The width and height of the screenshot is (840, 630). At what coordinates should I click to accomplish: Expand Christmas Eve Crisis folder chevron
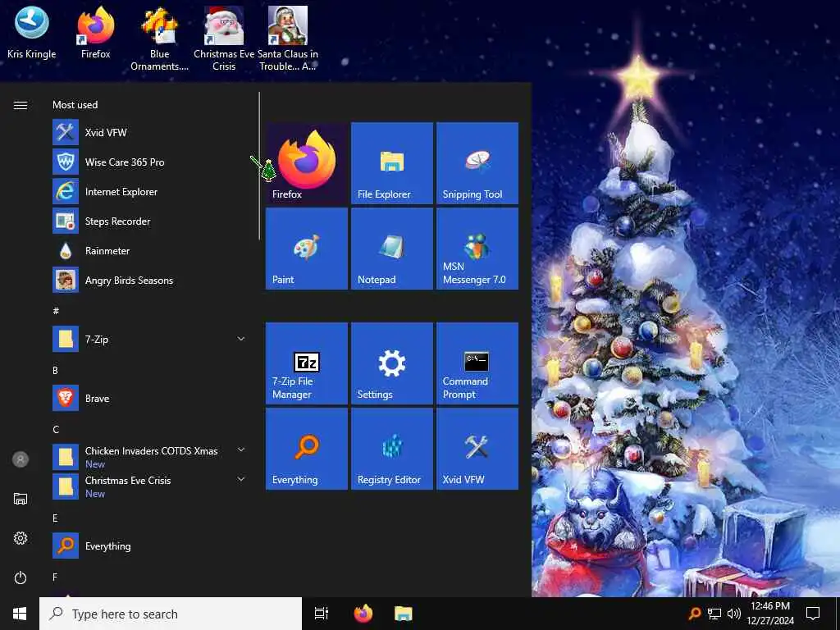[241, 479]
